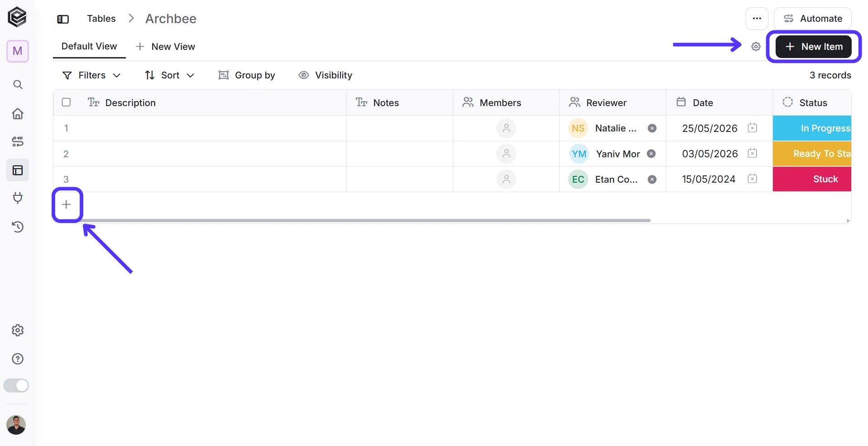Toggle the sidebar panel icon beside Tables
Screen dimensions: 868x446
tap(63, 19)
